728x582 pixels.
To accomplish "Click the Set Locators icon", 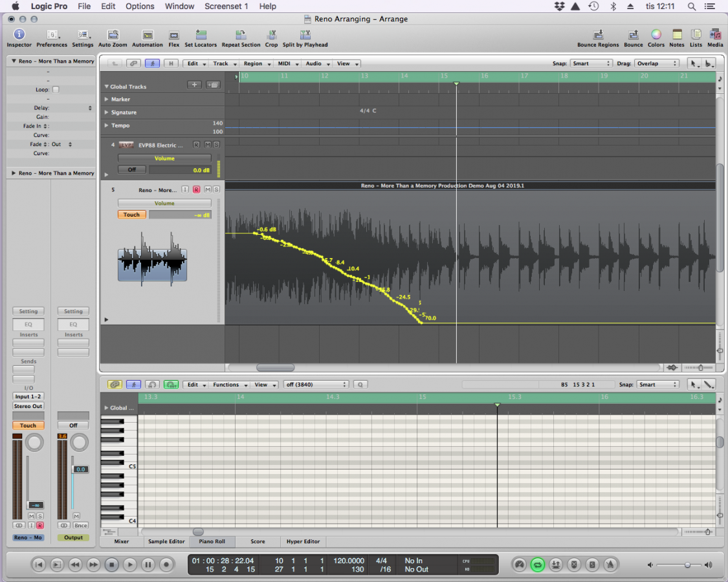I will pos(201,35).
